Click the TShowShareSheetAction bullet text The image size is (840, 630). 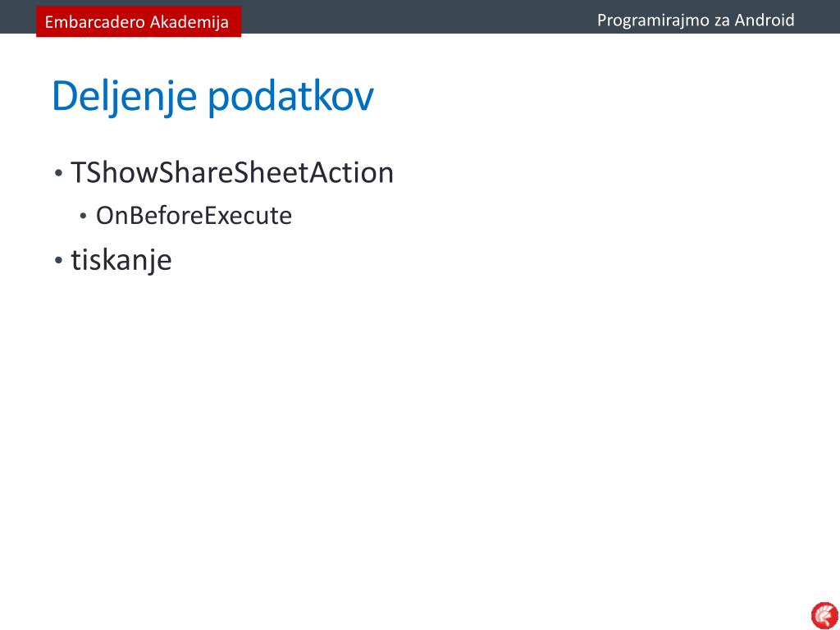pyautogui.click(x=232, y=172)
